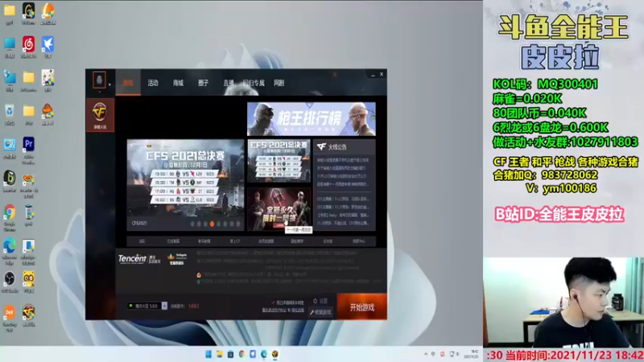
Task: Close the CrossFire launcher window
Action: [x=382, y=74]
